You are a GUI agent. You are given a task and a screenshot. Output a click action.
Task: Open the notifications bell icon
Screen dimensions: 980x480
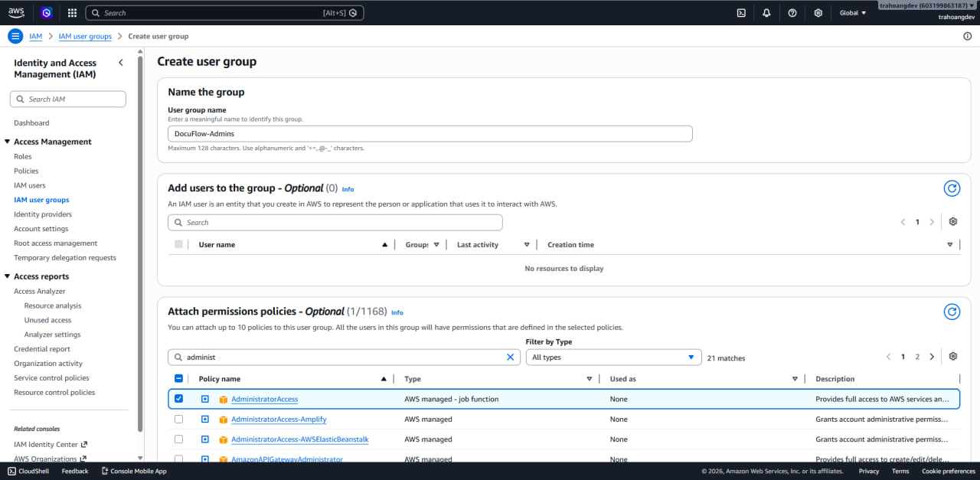click(766, 12)
